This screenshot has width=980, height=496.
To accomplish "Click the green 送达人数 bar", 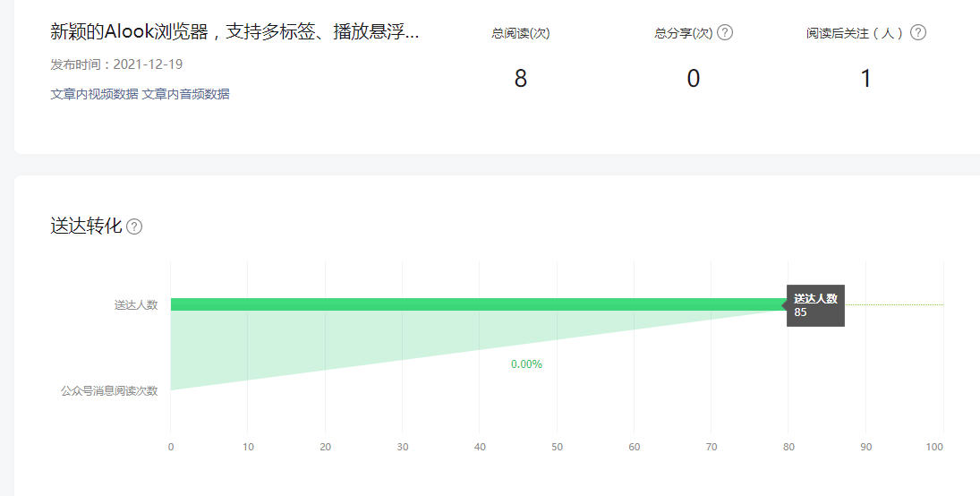I will tap(478, 304).
